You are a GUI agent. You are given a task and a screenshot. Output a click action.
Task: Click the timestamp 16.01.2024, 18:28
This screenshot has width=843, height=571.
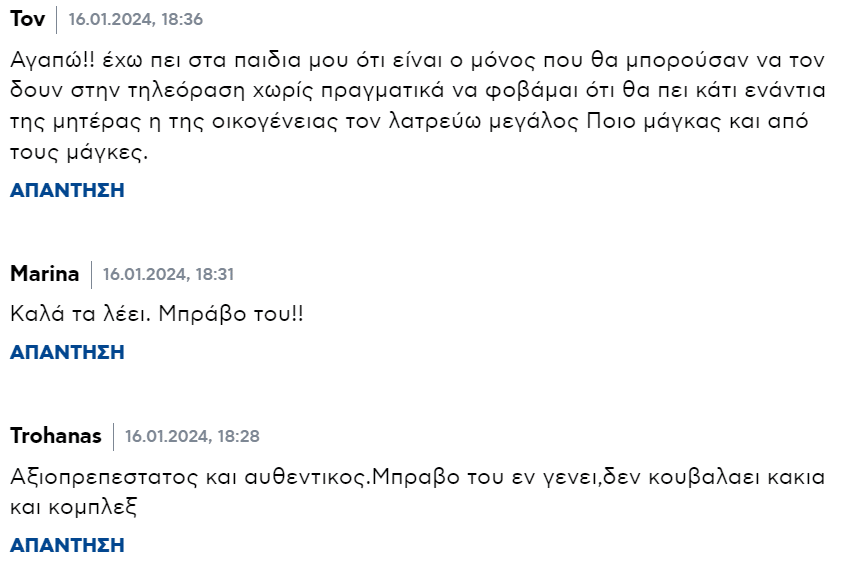pos(192,437)
